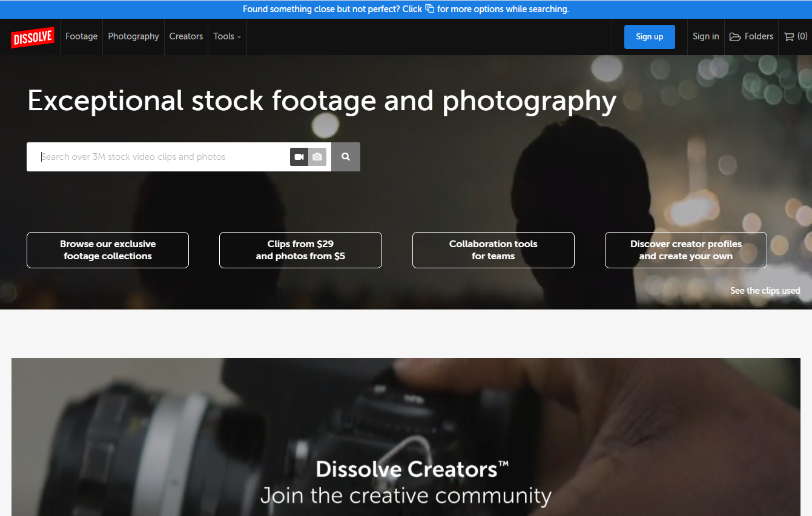Click the open folder icon

pos(735,37)
